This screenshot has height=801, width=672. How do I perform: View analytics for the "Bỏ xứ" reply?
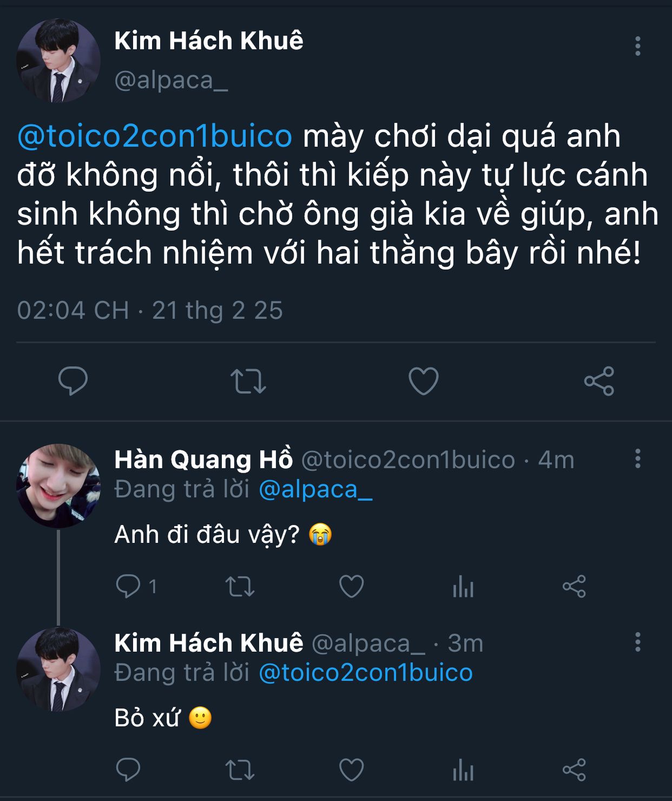tap(463, 770)
